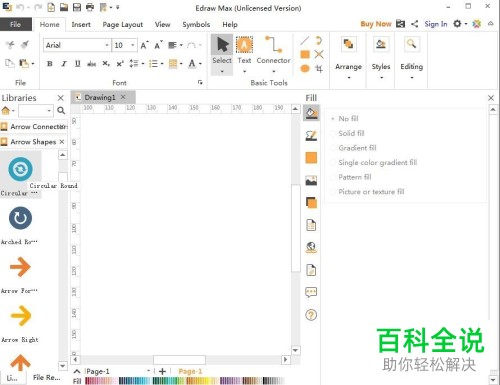The image size is (500, 385).
Task: Click the Sign In link
Action: point(436,24)
